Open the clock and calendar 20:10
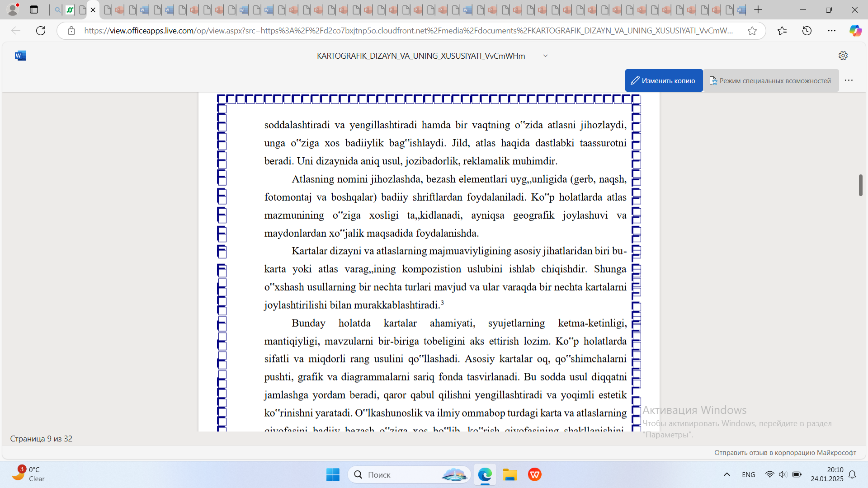 point(827,474)
